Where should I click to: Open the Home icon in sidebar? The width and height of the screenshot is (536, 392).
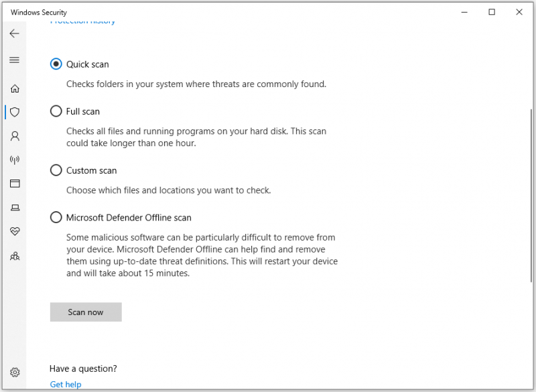pyautogui.click(x=15, y=88)
